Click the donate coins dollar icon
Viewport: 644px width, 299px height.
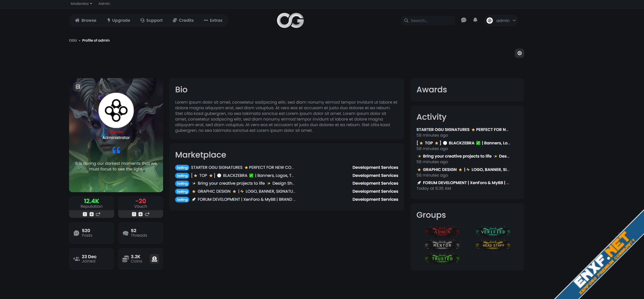[x=154, y=259]
